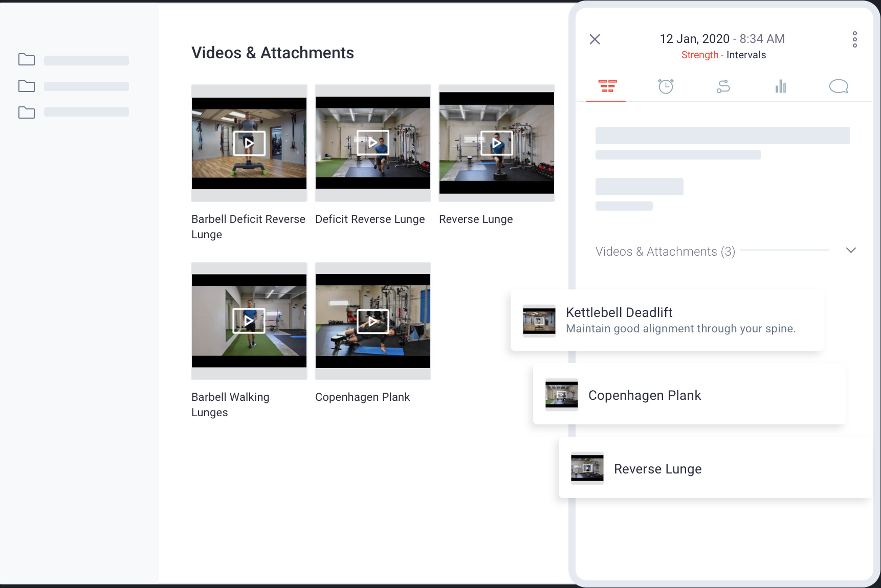The width and height of the screenshot is (881, 588).
Task: Click the Kettlebell Deadlift thumbnail image
Action: 539,321
